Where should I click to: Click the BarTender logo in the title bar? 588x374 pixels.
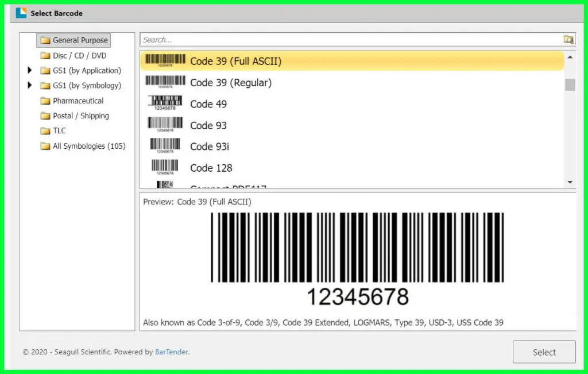point(22,12)
